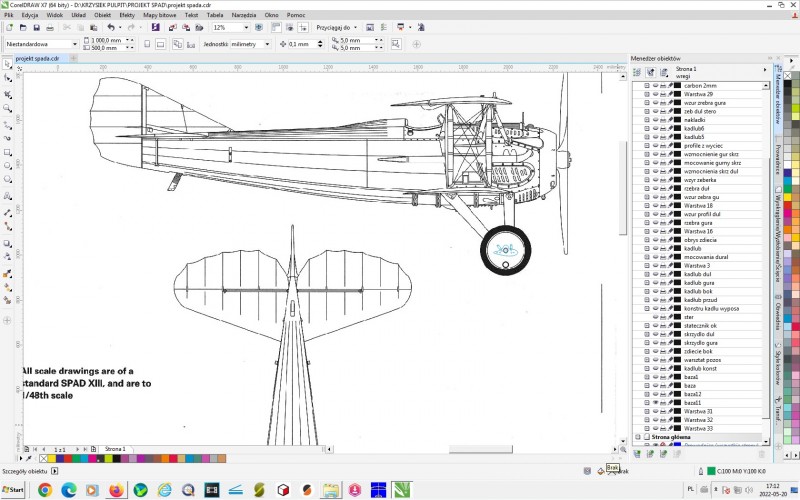
Task: Click the Import icon
Action: (x=172, y=28)
